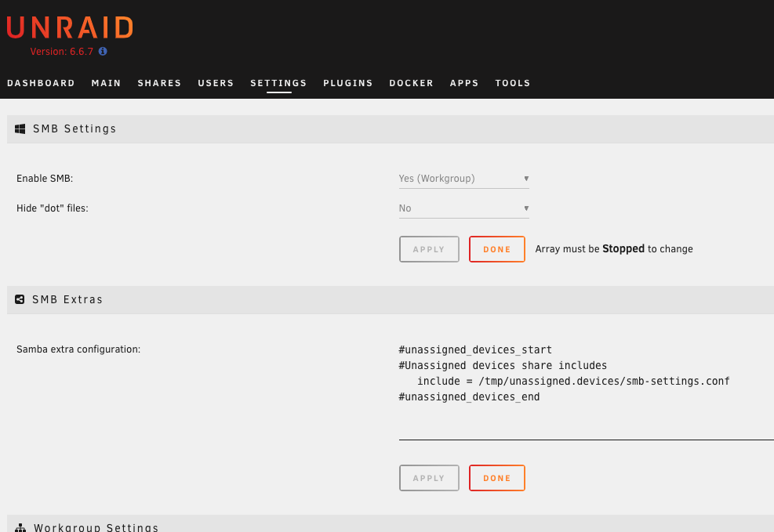Click the "#unassigned_devices_start" line
Viewport: 774px width, 532px height.
tap(475, 349)
